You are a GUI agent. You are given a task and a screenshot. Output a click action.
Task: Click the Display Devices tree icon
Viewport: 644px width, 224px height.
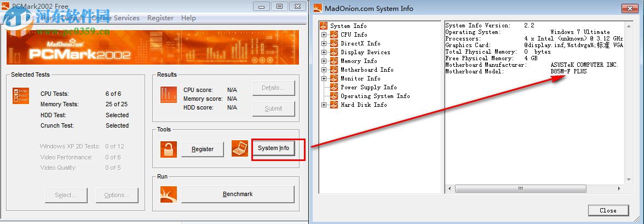(x=334, y=52)
